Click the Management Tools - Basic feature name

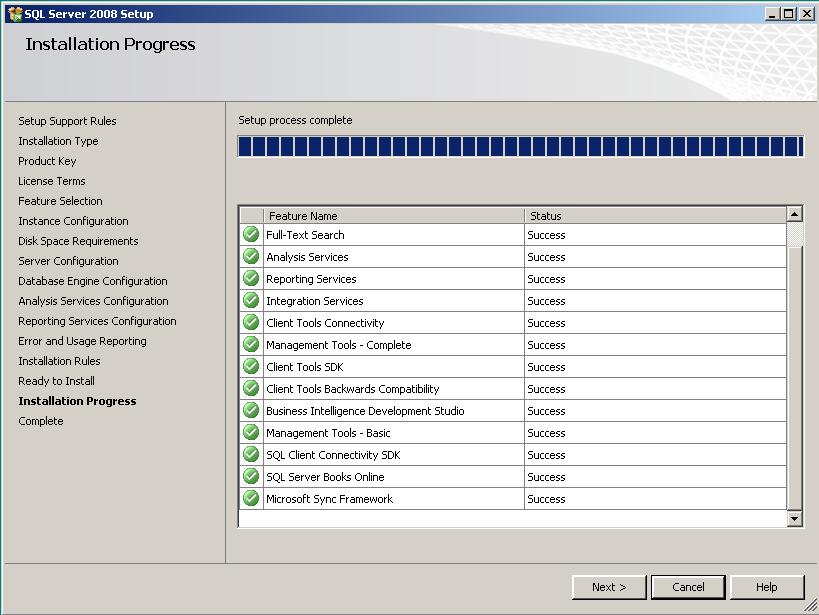point(329,433)
